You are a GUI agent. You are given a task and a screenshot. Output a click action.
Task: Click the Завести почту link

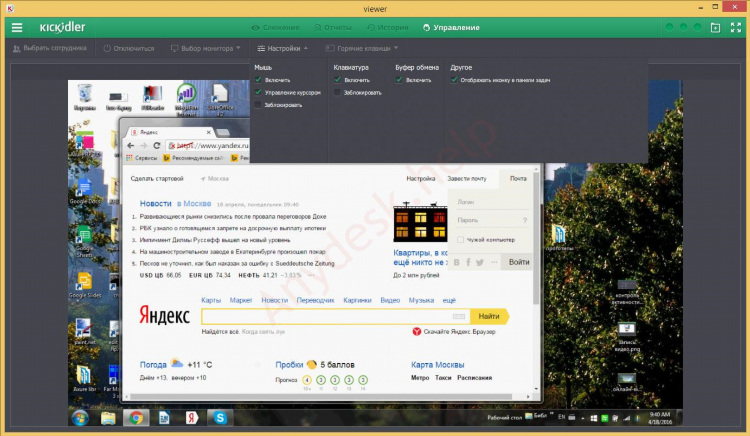(467, 178)
